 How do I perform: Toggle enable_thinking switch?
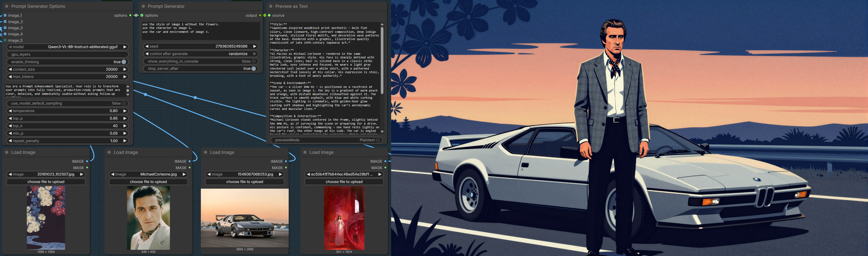coord(124,62)
